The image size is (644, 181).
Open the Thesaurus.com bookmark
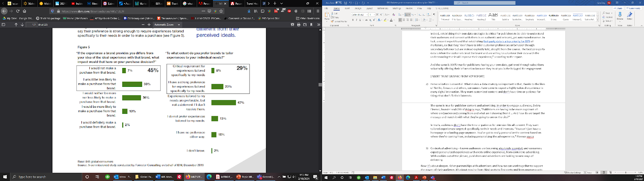coord(173,18)
